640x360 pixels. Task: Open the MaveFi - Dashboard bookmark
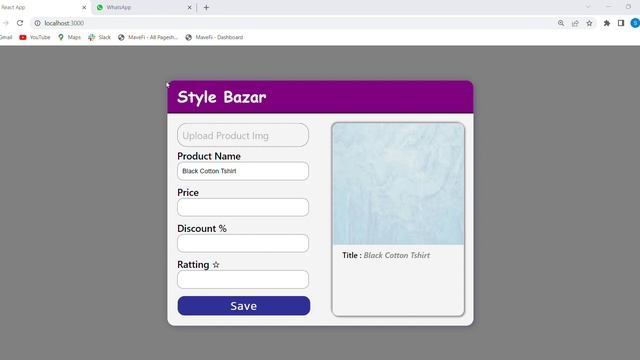[x=214, y=37]
